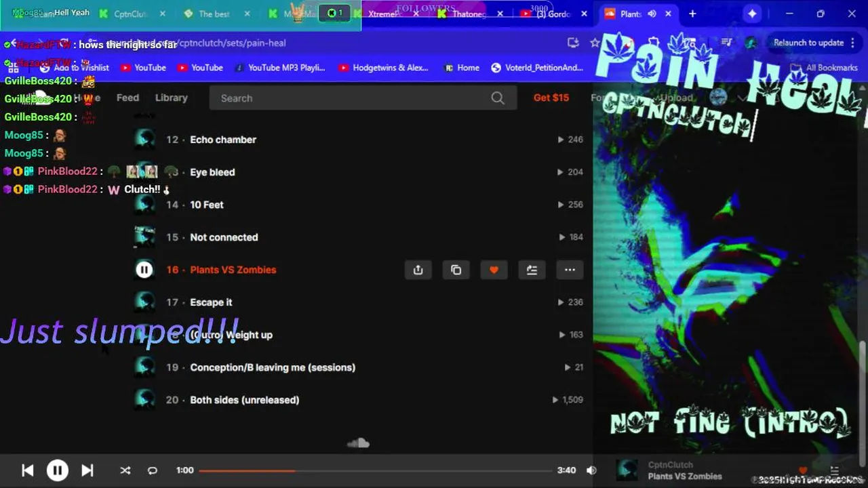Close The best browser tab
Viewport: 868px width, 488px height.
pyautogui.click(x=247, y=14)
